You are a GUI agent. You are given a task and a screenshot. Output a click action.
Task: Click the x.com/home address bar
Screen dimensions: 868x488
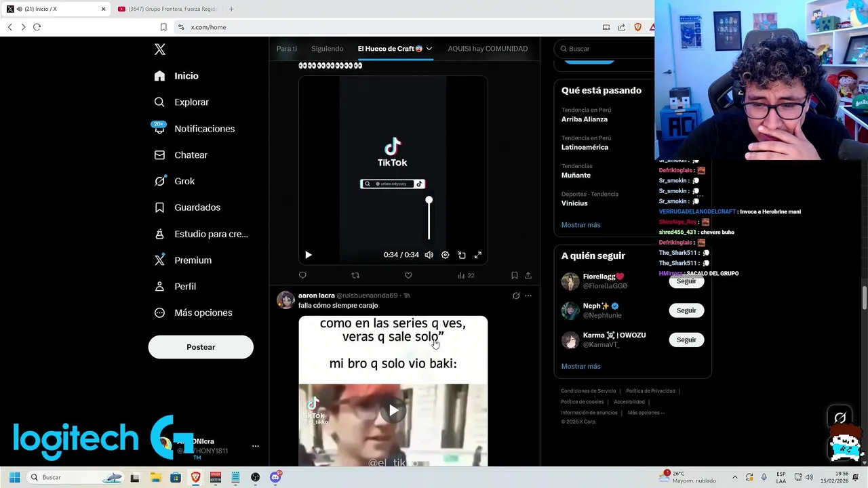(387, 27)
